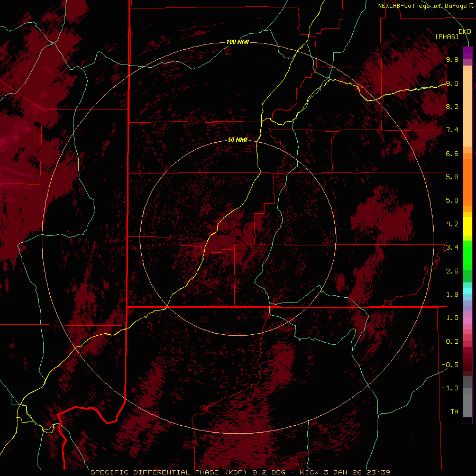Pick the light peach segment of color bar
Screen dimensions: 476x476
(467, 109)
